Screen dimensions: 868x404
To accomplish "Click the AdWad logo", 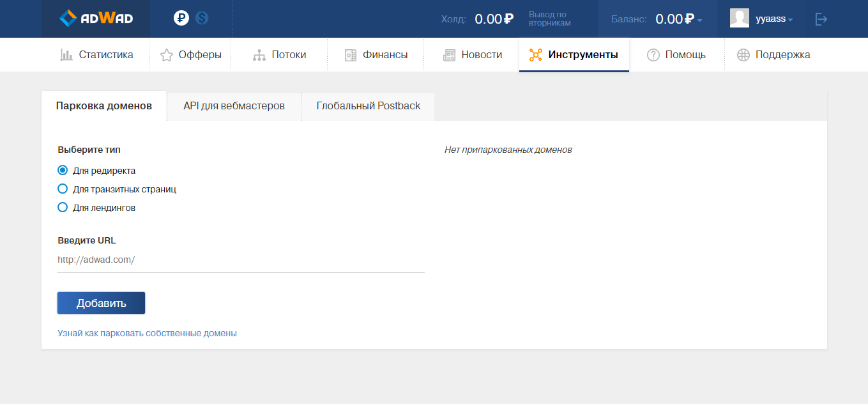I will click(x=96, y=19).
